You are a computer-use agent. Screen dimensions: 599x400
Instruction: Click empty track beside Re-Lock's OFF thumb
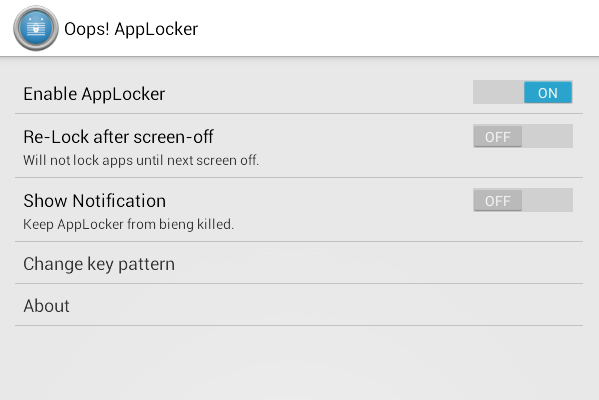click(x=547, y=136)
